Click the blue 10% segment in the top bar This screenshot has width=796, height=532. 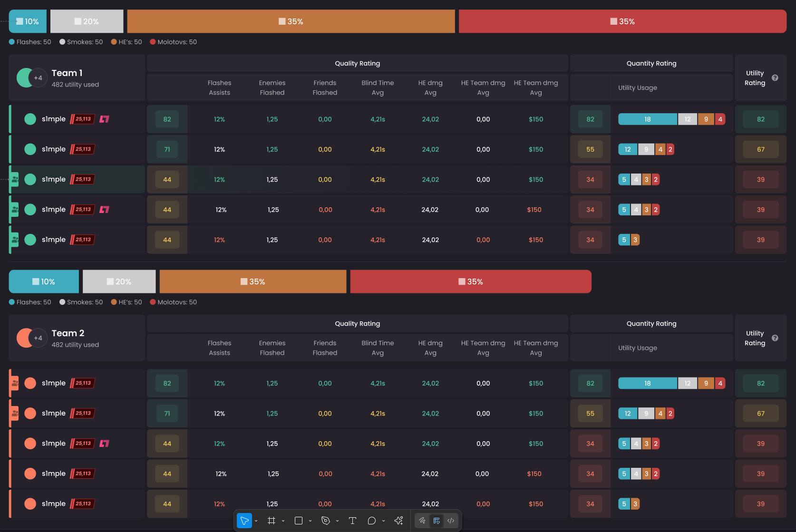coord(28,21)
